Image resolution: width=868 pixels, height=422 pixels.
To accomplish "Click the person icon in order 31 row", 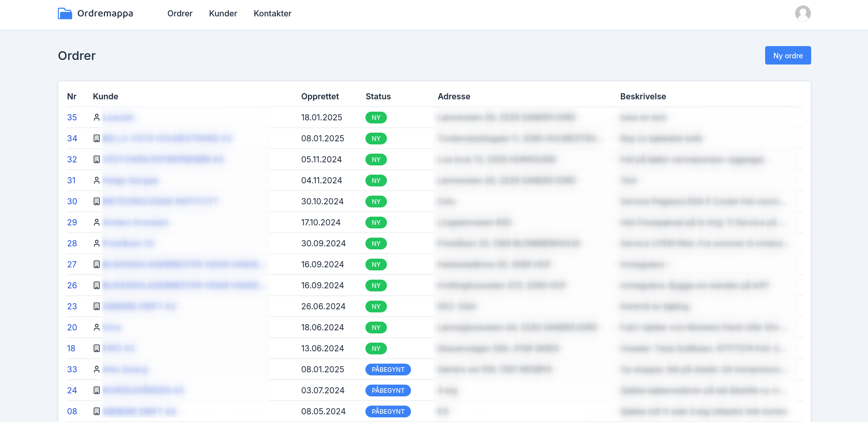I will click(x=97, y=181).
